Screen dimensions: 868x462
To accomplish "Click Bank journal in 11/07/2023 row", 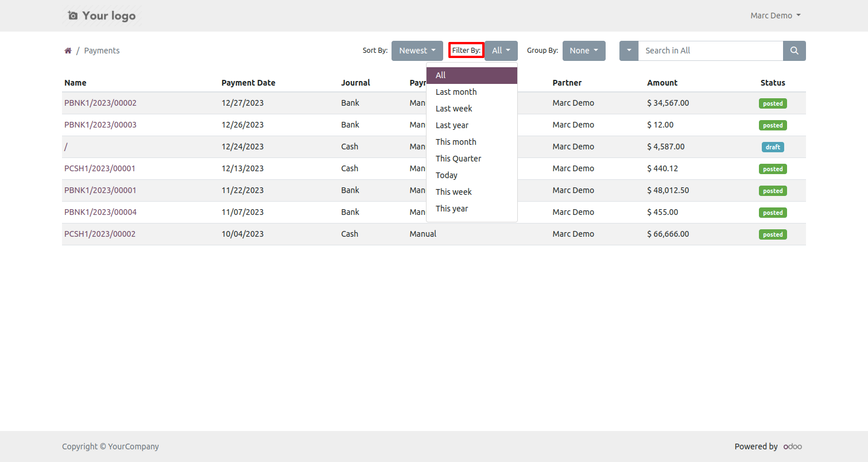I will point(350,212).
